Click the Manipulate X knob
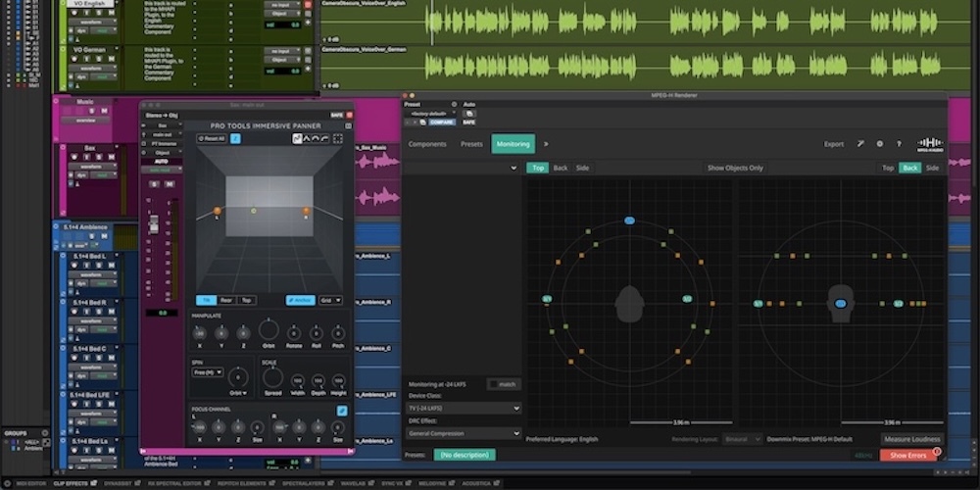Screen dimensions: 980x490 pos(200,333)
